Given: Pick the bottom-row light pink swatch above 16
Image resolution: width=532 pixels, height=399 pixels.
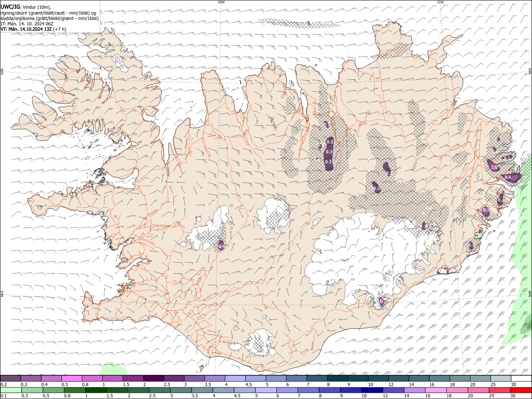Looking at the screenshot, I should coord(435,390).
